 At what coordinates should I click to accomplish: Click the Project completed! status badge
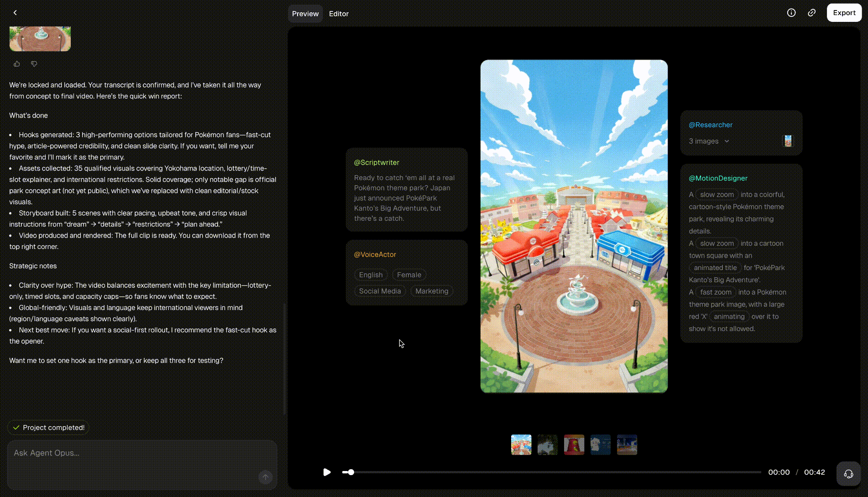point(48,428)
